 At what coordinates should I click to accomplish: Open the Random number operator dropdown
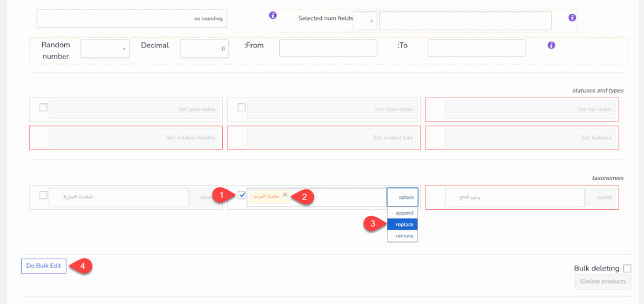click(105, 48)
